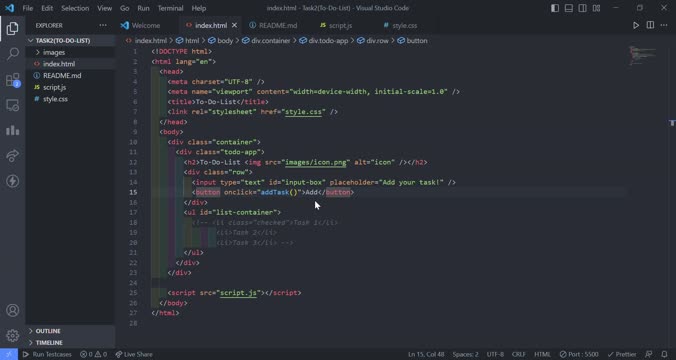
Task: Click the Prettier status bar button
Action: coord(621,354)
